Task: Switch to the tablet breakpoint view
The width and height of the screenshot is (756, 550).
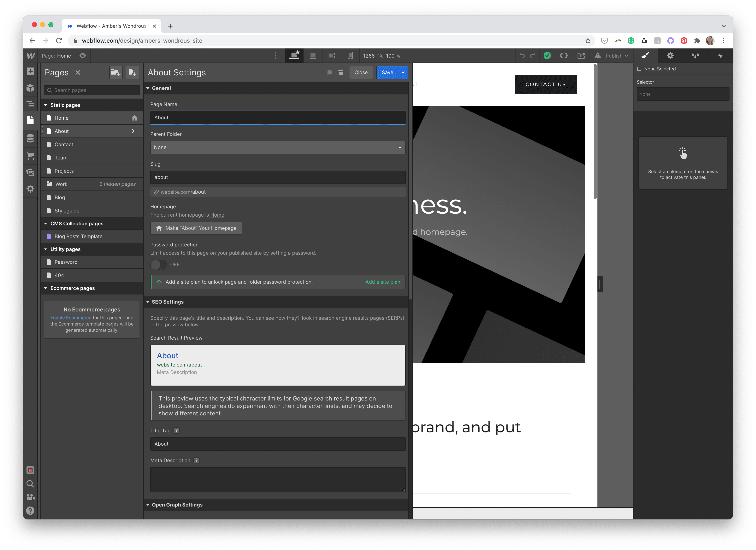Action: 313,56
